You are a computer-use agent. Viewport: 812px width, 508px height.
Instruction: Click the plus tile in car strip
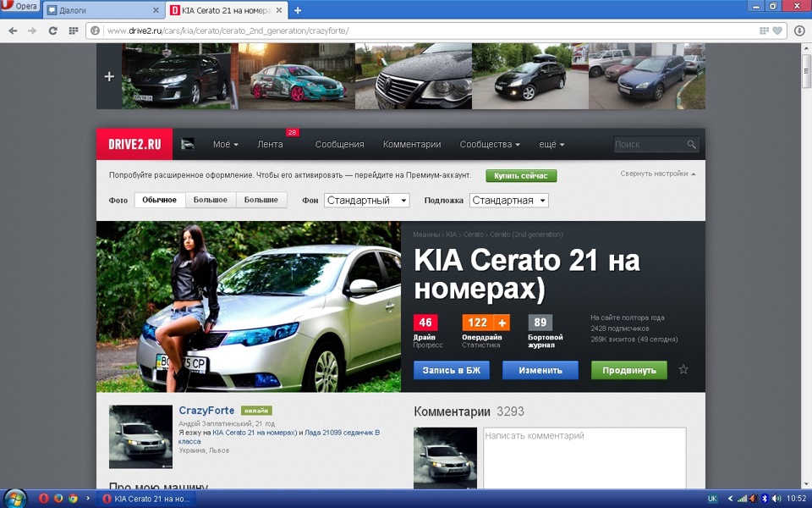tap(109, 77)
